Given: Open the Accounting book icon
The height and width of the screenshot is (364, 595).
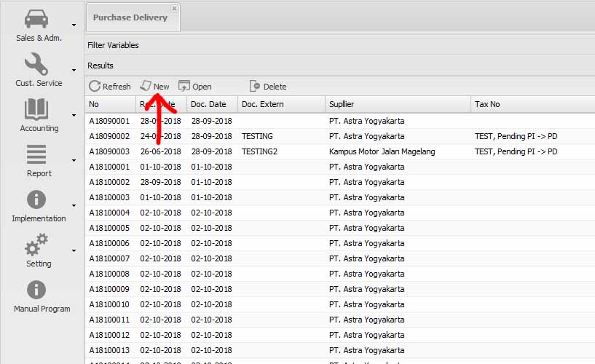Looking at the screenshot, I should (36, 110).
